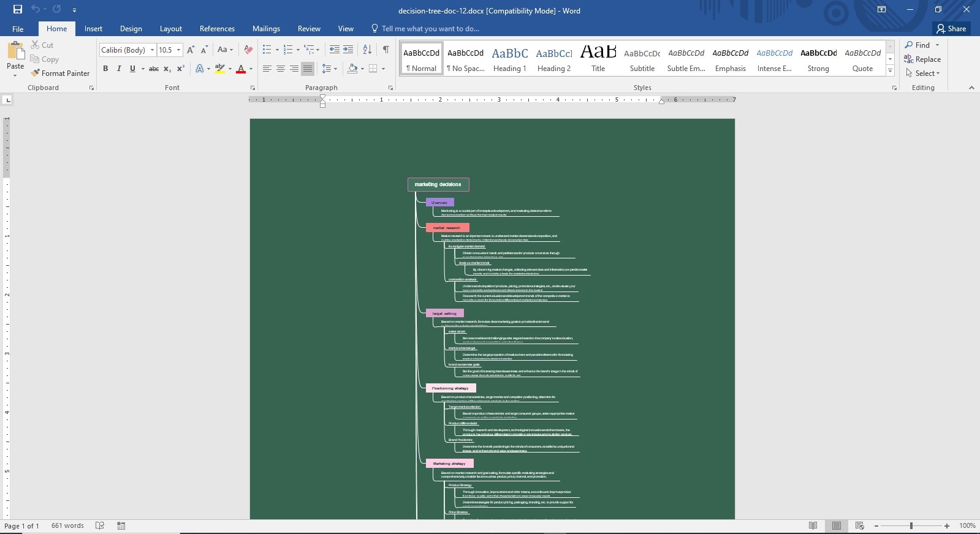Screen dimensions: 980x534
Task: Increase font size with Grow Font
Action: point(191,50)
